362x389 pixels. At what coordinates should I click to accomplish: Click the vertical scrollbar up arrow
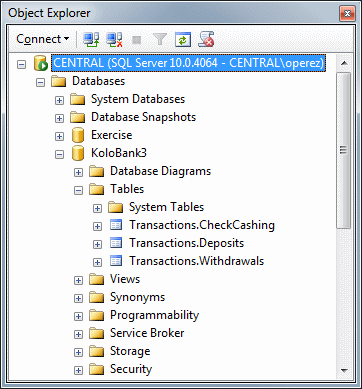pyautogui.click(x=344, y=63)
